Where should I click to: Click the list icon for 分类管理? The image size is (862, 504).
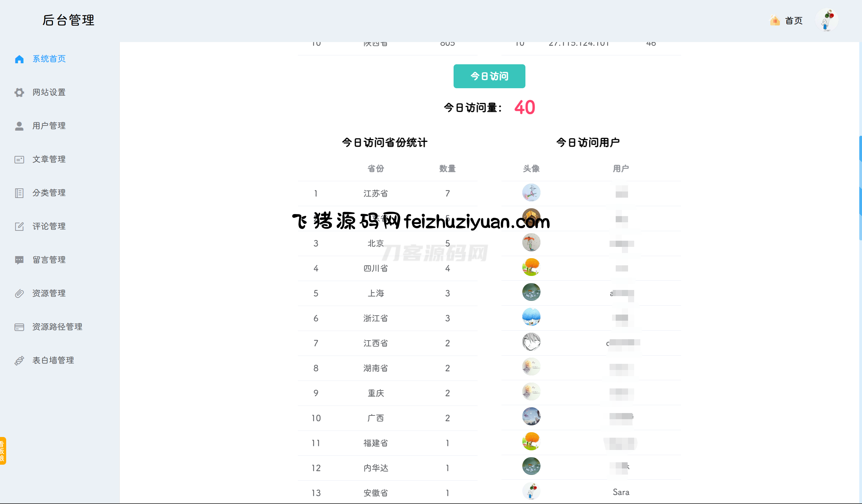pyautogui.click(x=19, y=193)
